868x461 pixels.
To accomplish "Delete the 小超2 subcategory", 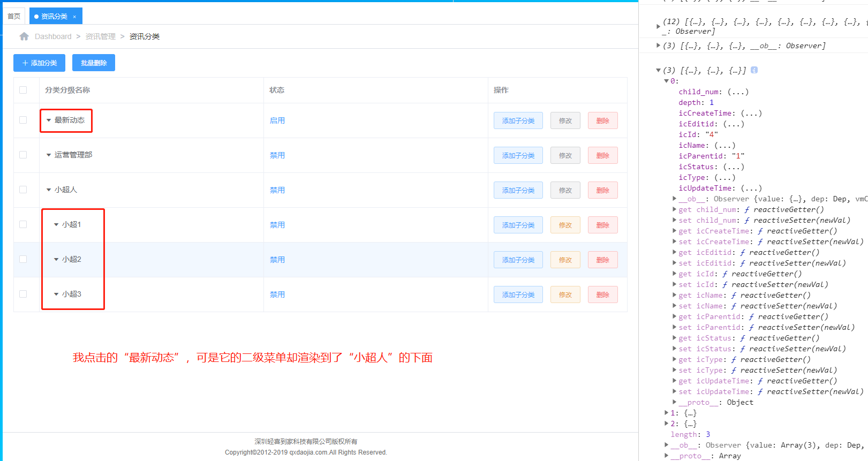I will tap(603, 260).
